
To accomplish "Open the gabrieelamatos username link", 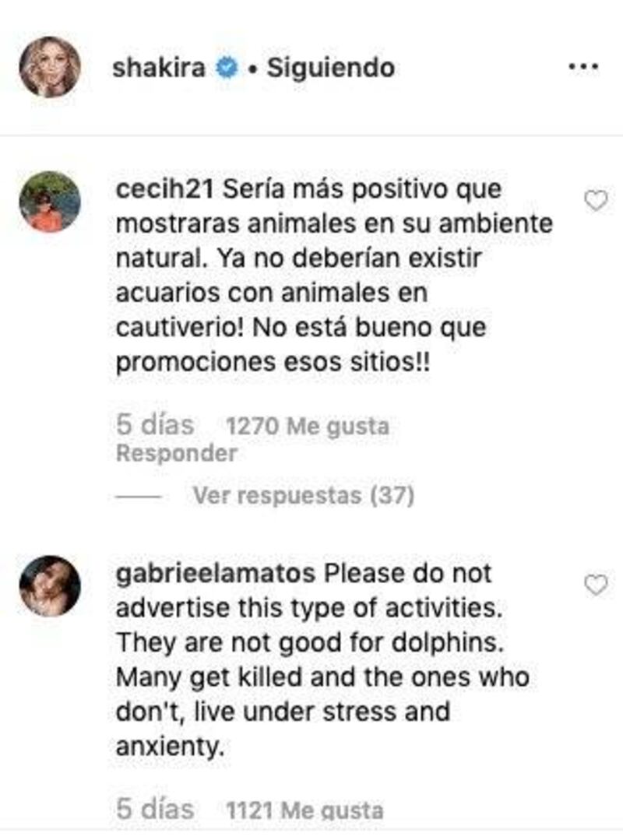I will tap(216, 575).
